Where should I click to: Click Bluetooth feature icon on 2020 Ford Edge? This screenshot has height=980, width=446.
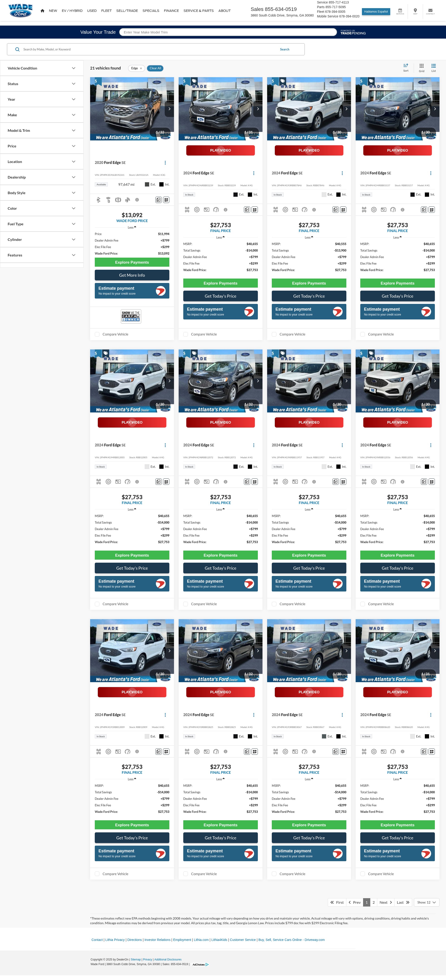[98, 200]
